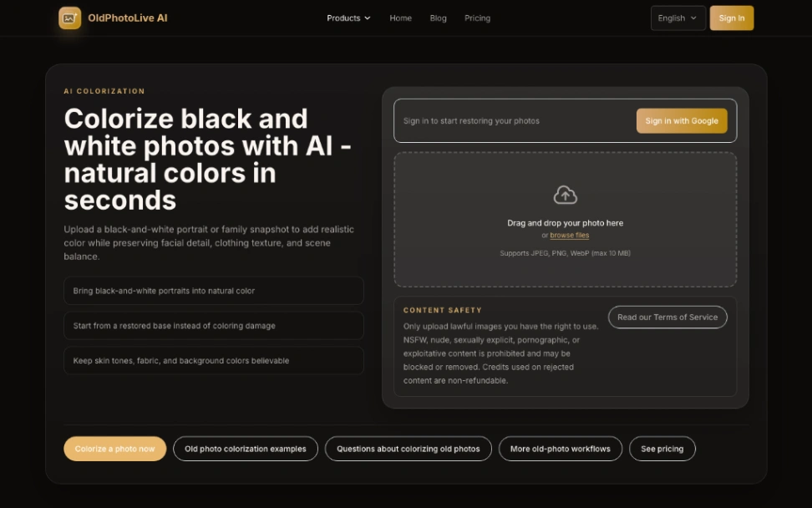Open Questions about colorizing old photos
This screenshot has height=508, width=812.
[408, 449]
